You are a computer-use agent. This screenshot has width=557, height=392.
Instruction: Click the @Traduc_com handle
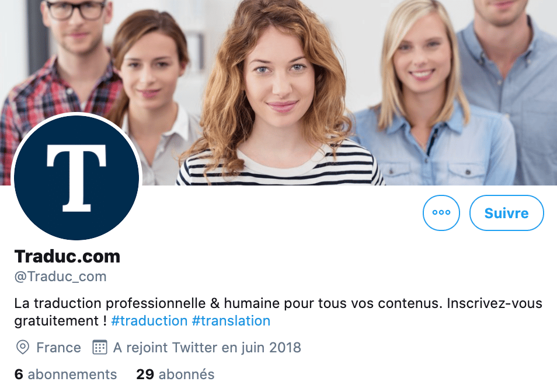pos(60,276)
